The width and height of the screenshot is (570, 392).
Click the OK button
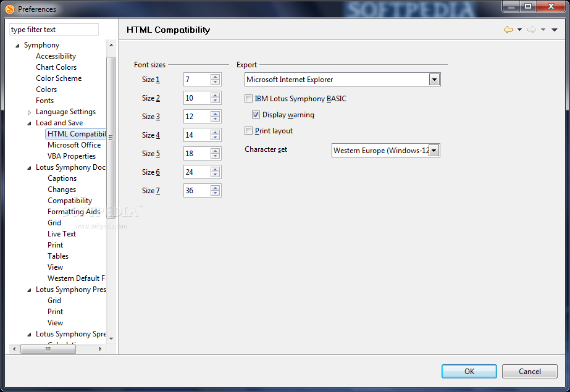tap(469, 371)
